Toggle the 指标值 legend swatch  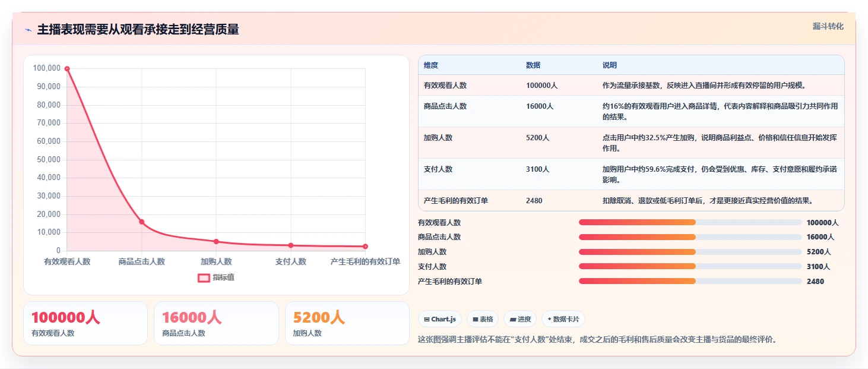pyautogui.click(x=204, y=277)
